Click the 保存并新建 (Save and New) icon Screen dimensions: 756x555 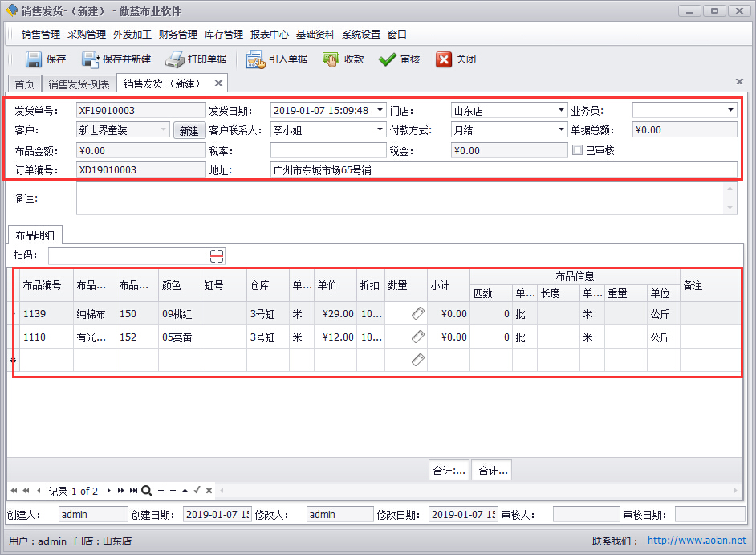tap(91, 59)
